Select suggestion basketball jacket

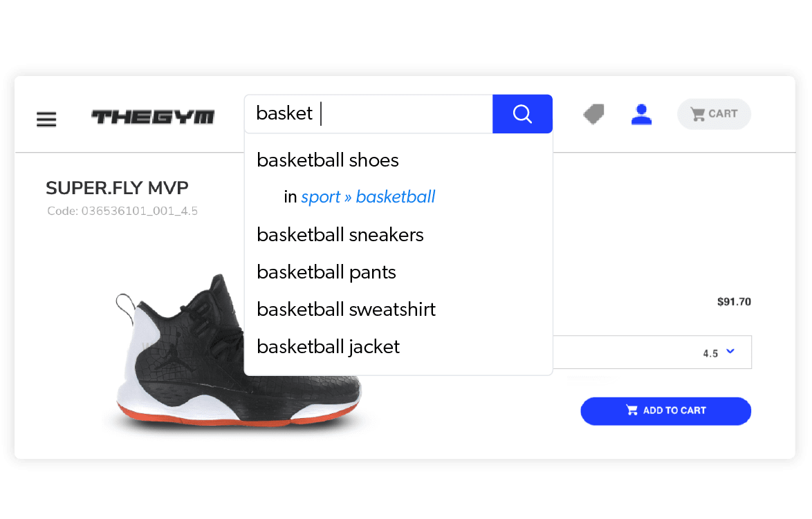click(329, 347)
